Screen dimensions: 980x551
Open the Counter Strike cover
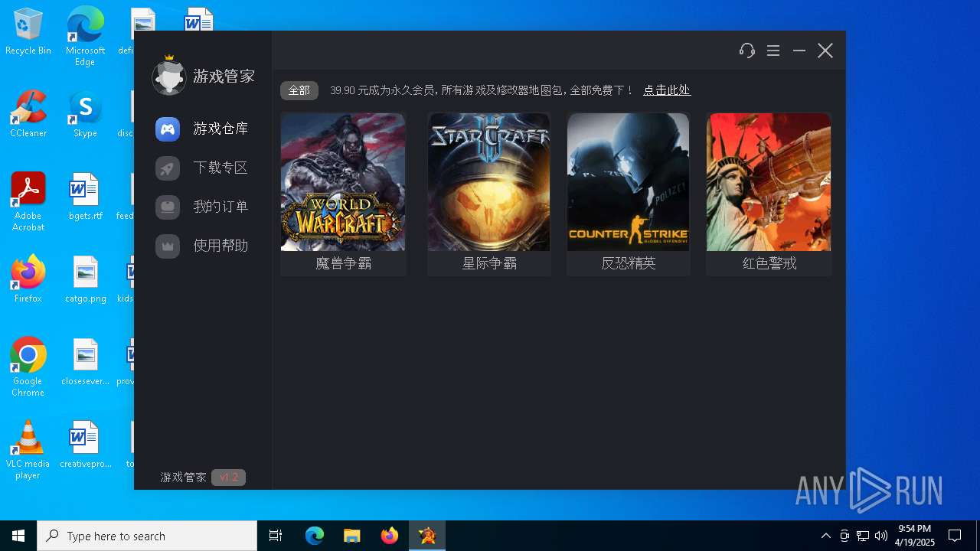[629, 182]
